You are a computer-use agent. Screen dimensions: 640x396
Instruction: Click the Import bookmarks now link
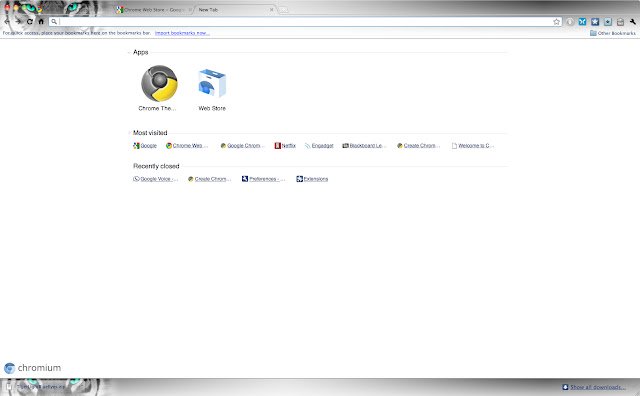(x=182, y=33)
